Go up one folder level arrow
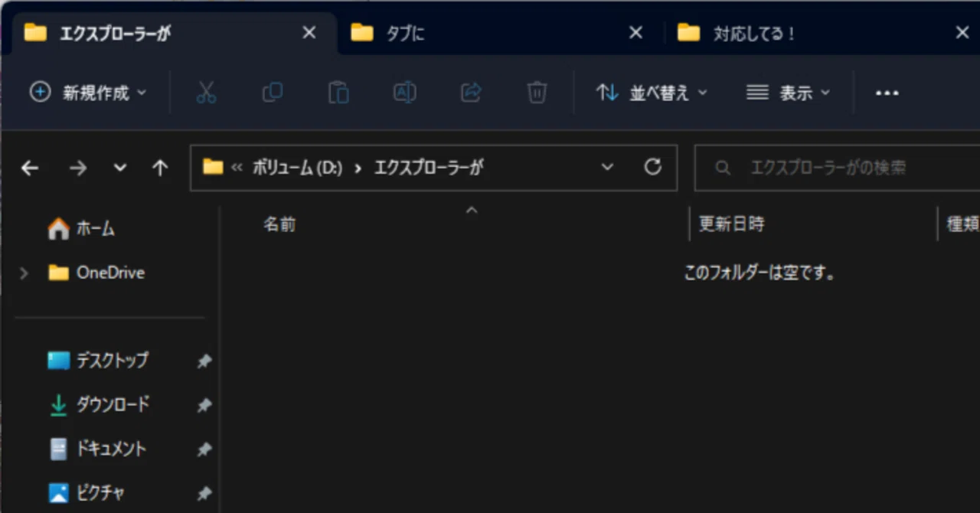This screenshot has height=513, width=980. (160, 168)
